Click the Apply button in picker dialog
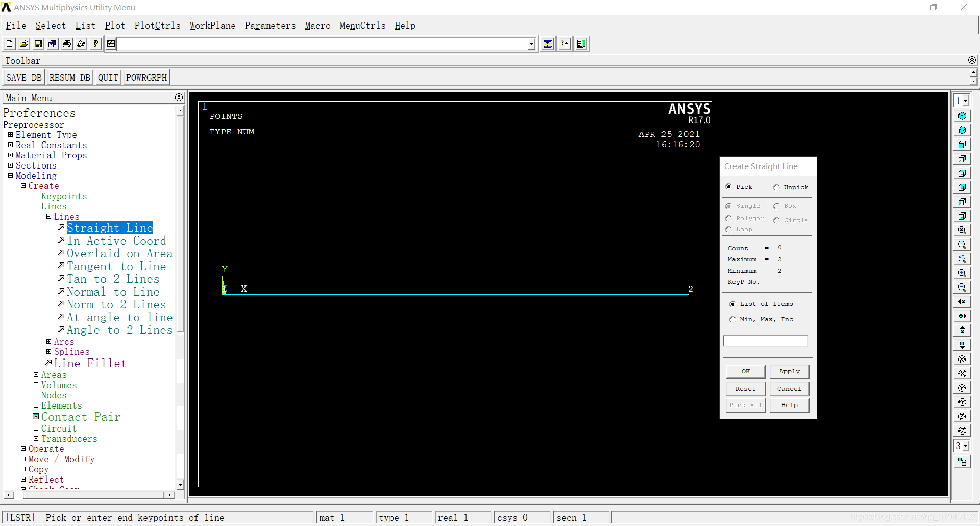980x526 pixels. (x=789, y=371)
